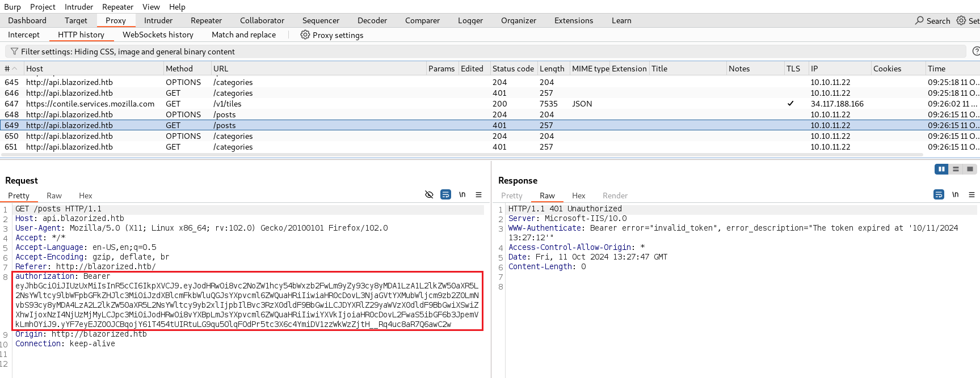980x378 pixels.
Task: Open the WebSockets history tab
Action: (158, 35)
